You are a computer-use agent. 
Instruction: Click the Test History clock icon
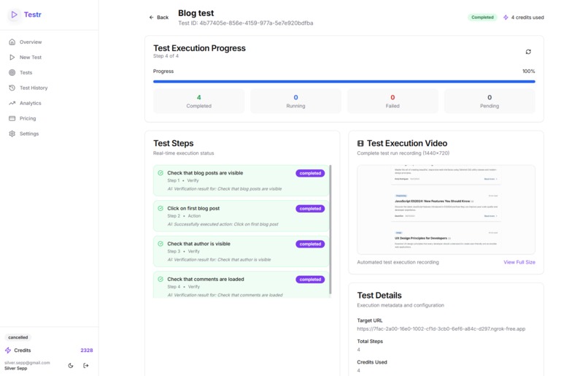(x=12, y=88)
